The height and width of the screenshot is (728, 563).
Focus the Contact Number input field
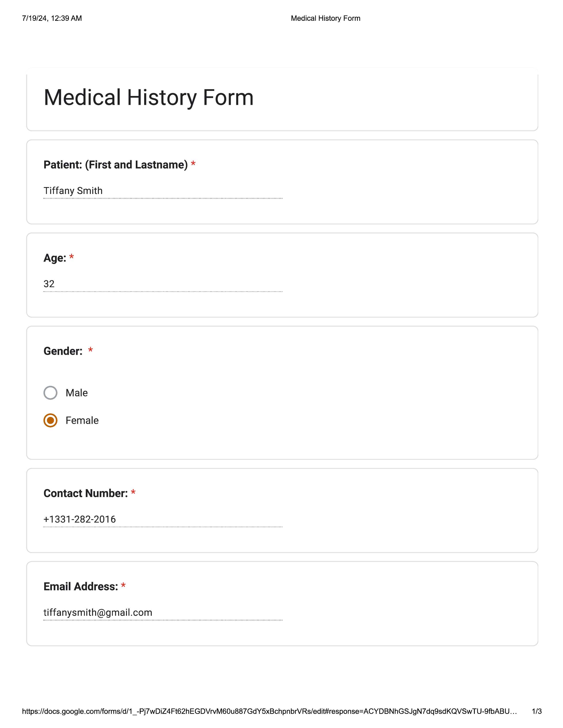[163, 519]
